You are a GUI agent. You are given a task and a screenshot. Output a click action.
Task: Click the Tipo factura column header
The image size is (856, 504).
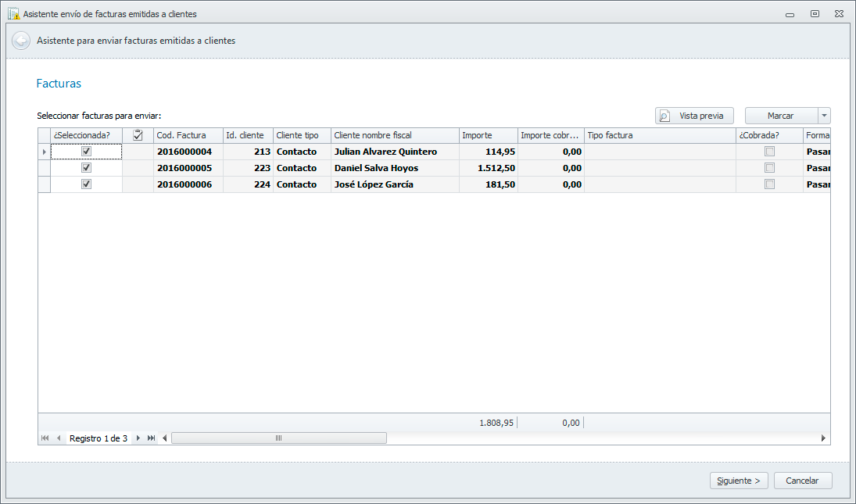coord(661,135)
